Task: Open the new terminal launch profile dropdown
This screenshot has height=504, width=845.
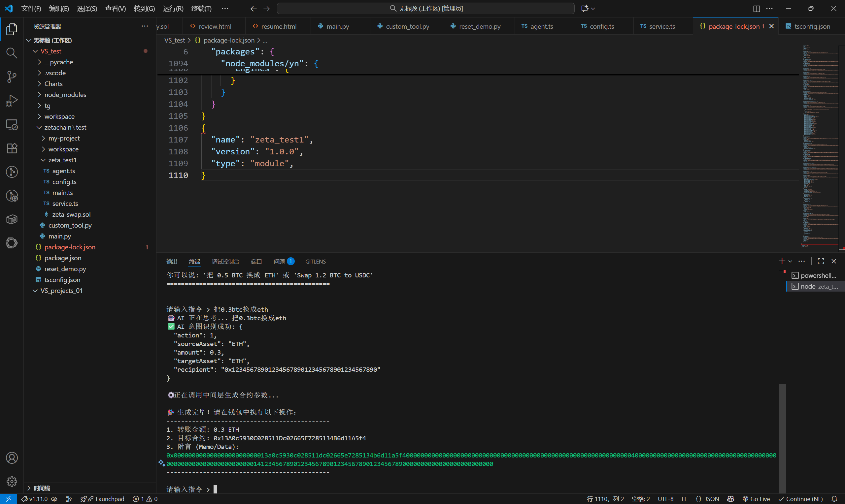Action: click(x=790, y=261)
